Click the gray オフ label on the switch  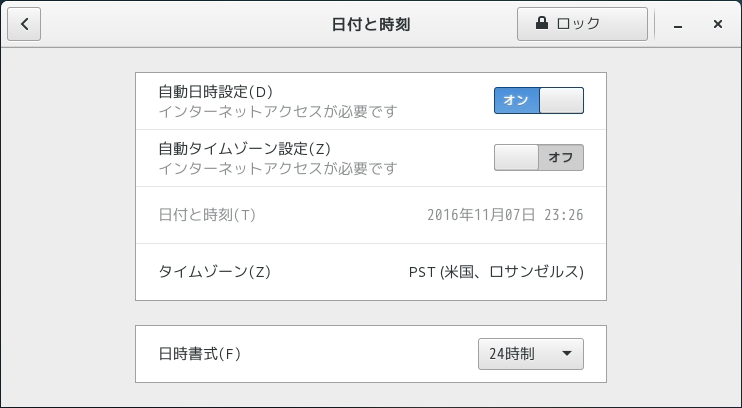point(561,158)
